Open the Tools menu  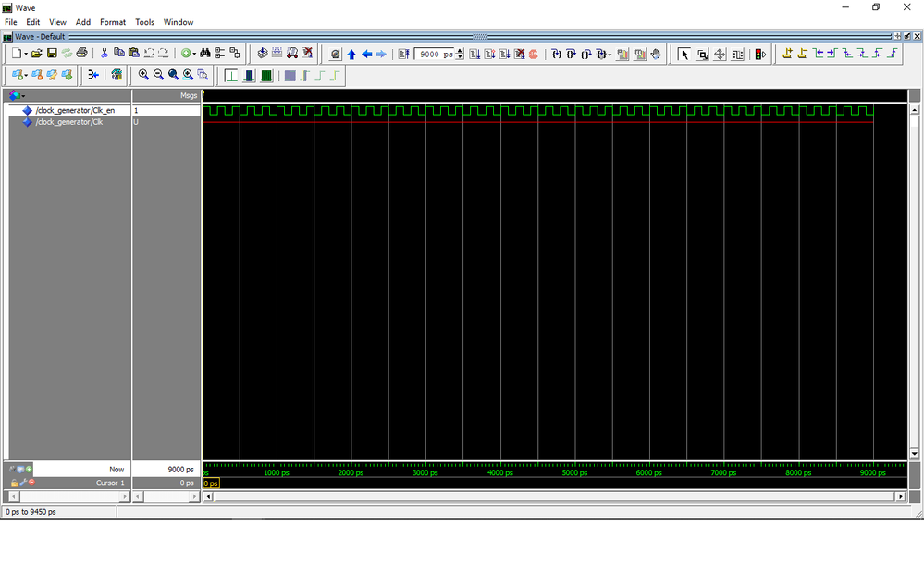[144, 22]
